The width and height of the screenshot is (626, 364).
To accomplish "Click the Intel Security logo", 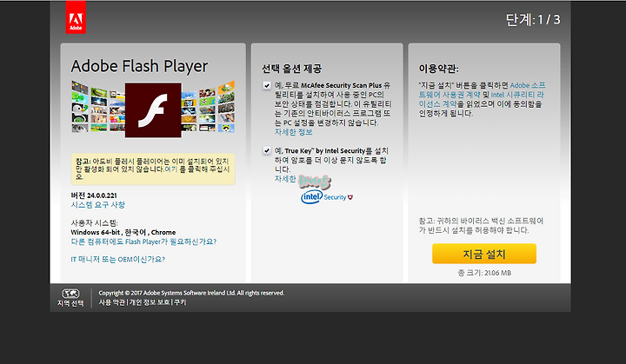I will (327, 196).
